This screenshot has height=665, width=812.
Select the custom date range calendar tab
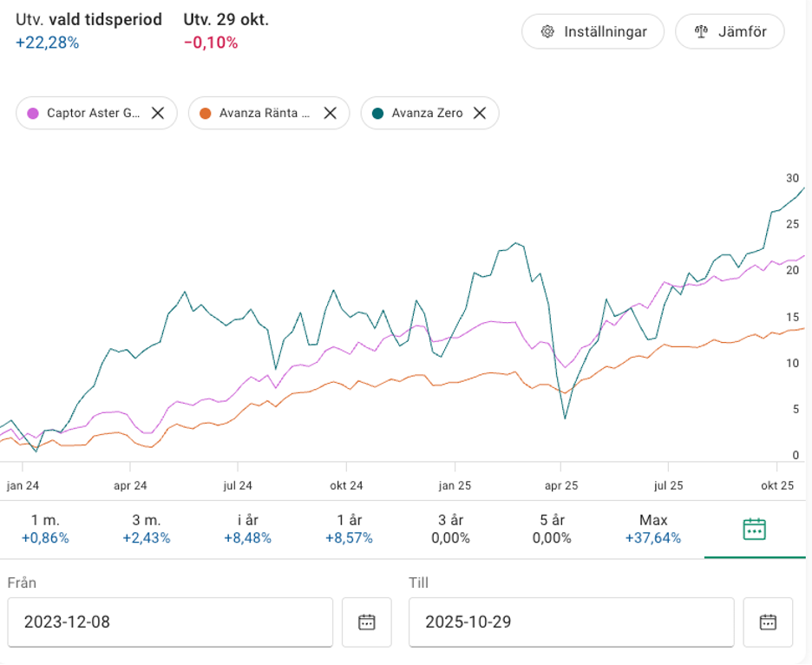click(x=754, y=529)
